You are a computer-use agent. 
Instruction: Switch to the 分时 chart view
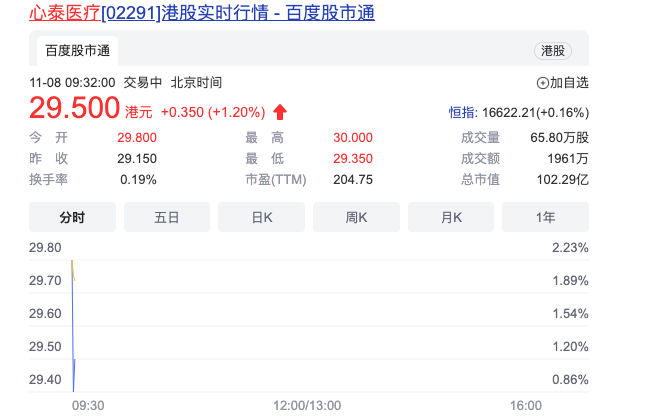(72, 217)
